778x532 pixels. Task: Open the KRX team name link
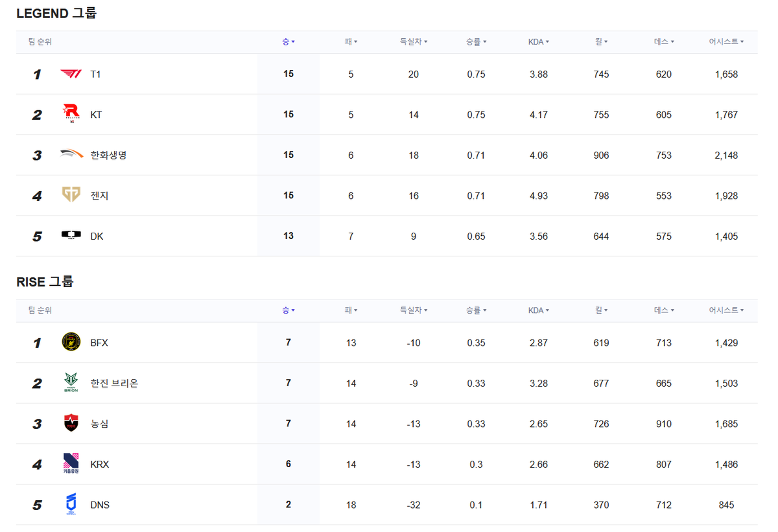pos(100,465)
